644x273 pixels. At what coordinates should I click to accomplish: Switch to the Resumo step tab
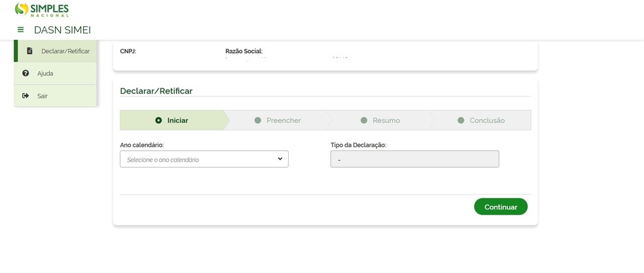386,120
